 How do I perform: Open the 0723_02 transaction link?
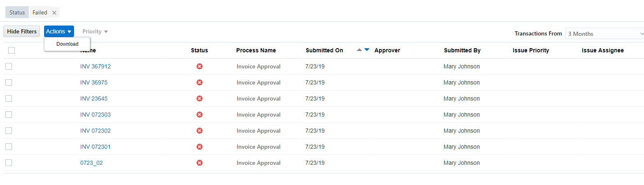(91, 163)
